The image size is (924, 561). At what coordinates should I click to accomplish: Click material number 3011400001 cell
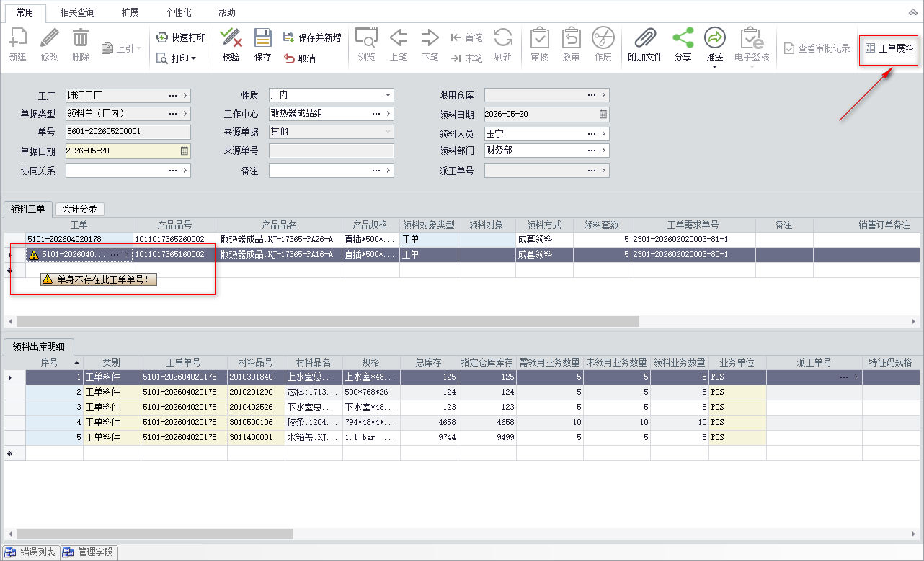[256, 437]
